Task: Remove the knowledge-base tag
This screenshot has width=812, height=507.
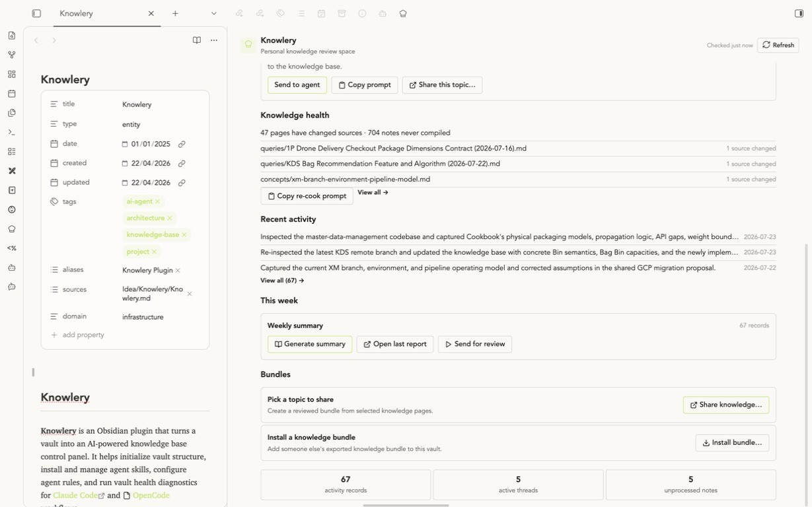Action: point(184,235)
